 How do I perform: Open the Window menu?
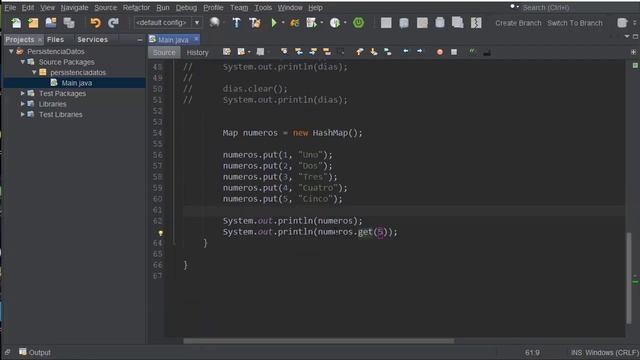(x=290, y=8)
